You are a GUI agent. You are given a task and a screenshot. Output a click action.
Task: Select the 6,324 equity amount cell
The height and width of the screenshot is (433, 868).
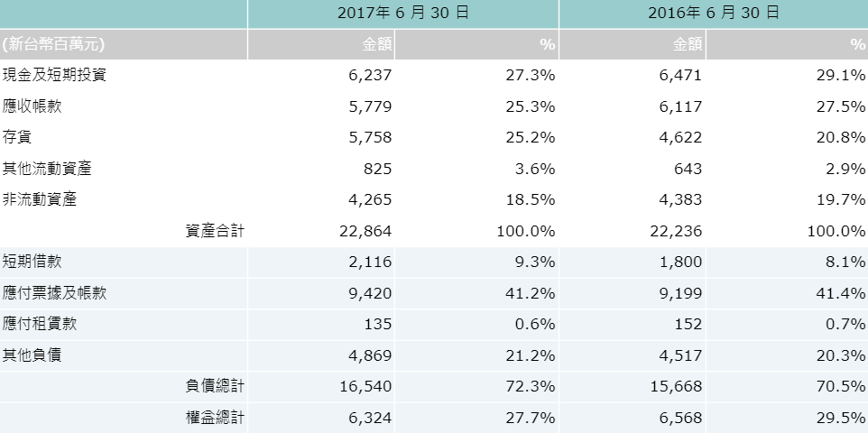click(370, 418)
